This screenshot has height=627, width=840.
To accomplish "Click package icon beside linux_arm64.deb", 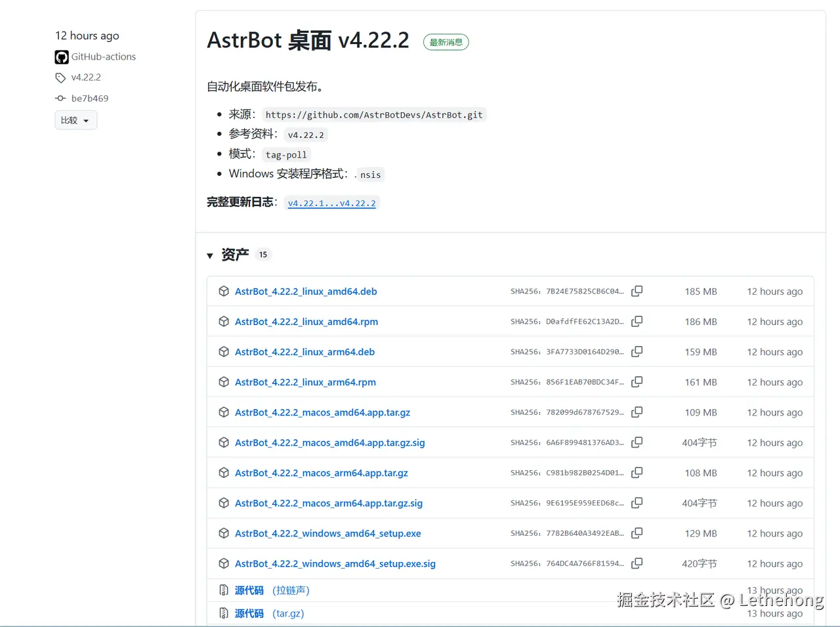I will [x=224, y=351].
